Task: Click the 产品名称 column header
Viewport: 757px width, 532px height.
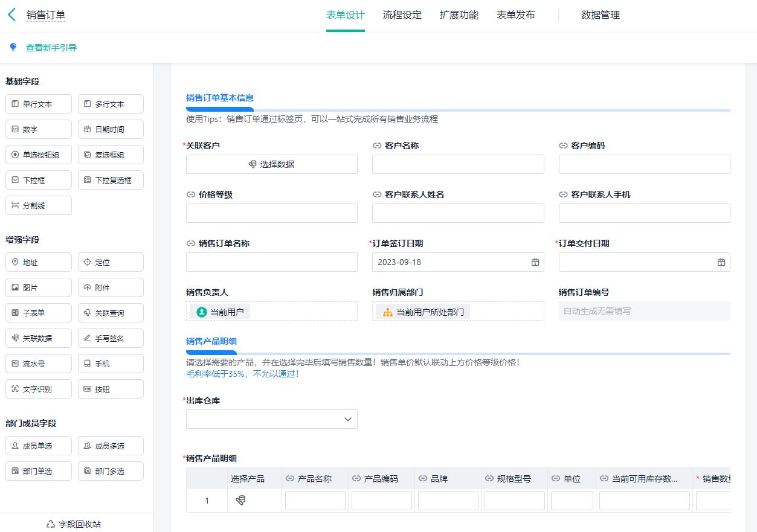Action: [x=315, y=479]
